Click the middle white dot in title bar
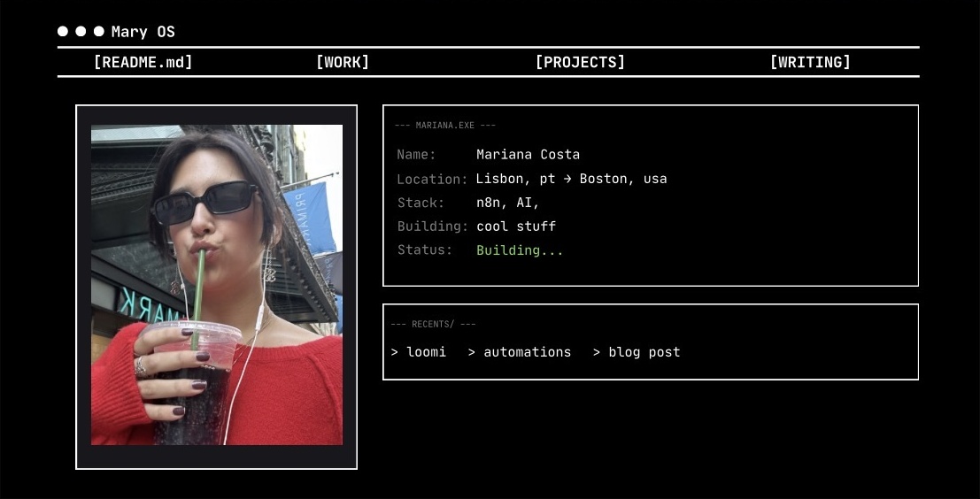This screenshot has width=980, height=499. click(81, 31)
